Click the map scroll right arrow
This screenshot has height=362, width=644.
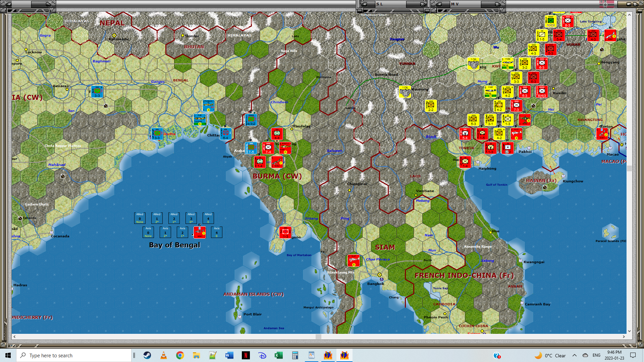point(624,337)
